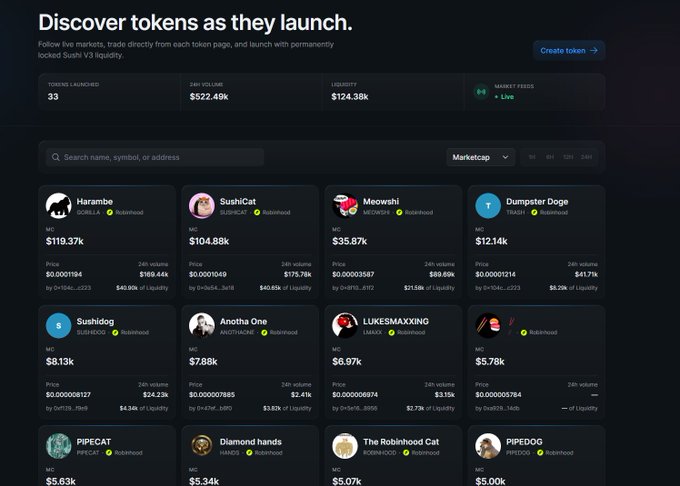Click the Market Feeds live signal icon
Screen dimensions: 680x486
tap(481, 92)
